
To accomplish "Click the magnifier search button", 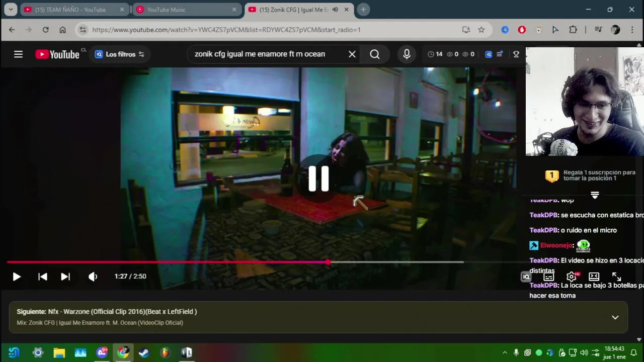I will (x=375, y=54).
